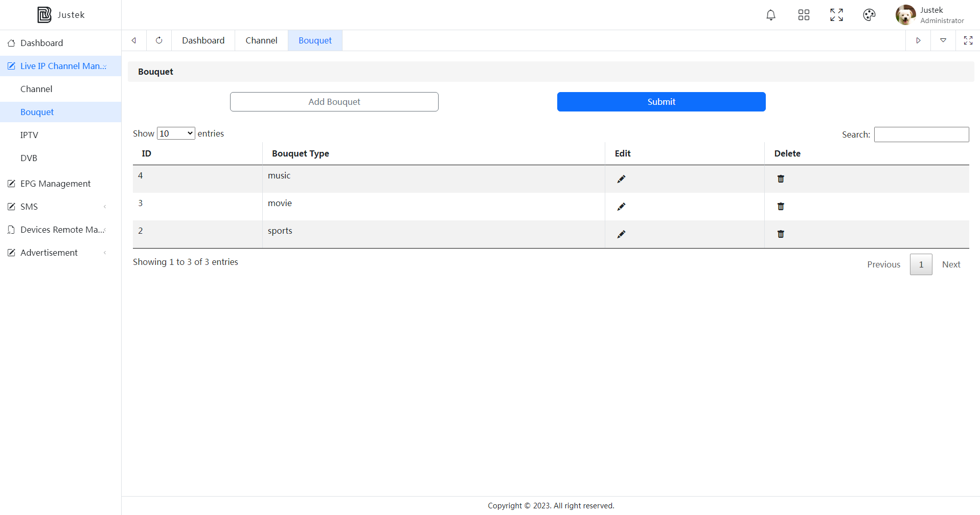980x515 pixels.
Task: Expand Devices Remote Management menu
Action: point(60,230)
